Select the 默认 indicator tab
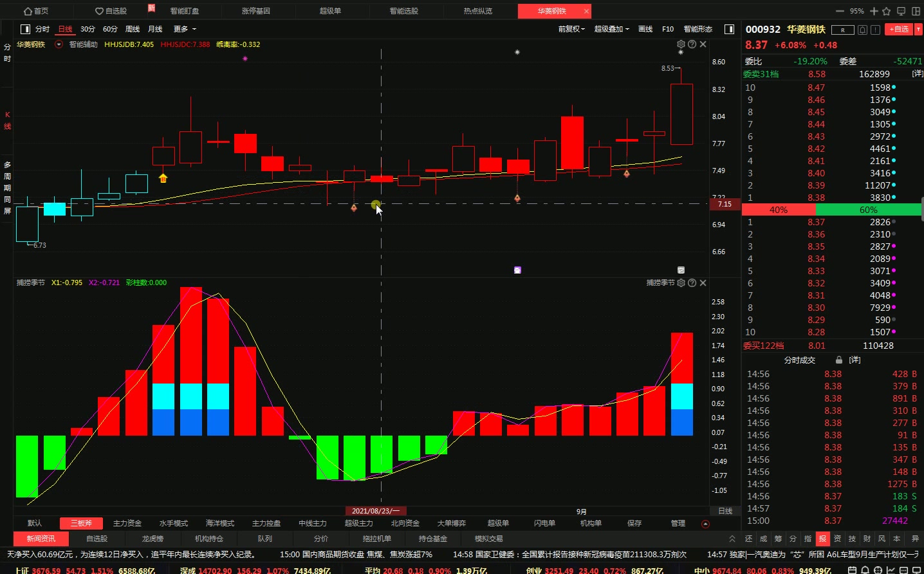The height and width of the screenshot is (574, 924). (35, 523)
